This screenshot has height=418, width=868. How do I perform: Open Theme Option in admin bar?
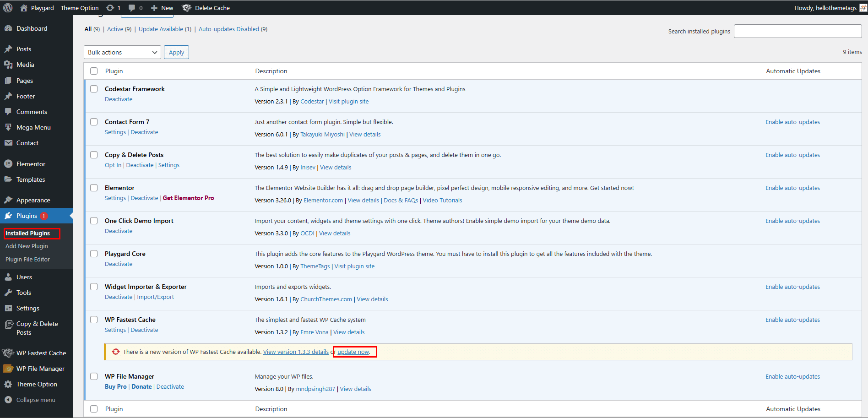80,8
